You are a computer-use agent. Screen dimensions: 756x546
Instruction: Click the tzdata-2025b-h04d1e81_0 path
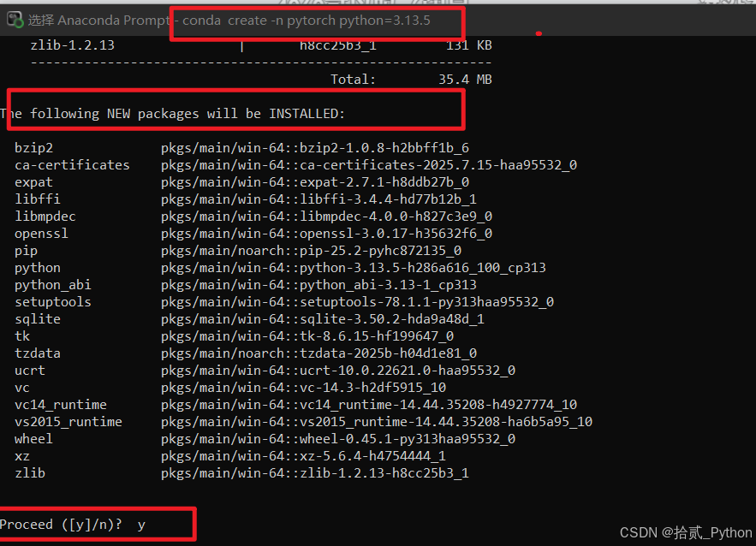pyautogui.click(x=318, y=353)
